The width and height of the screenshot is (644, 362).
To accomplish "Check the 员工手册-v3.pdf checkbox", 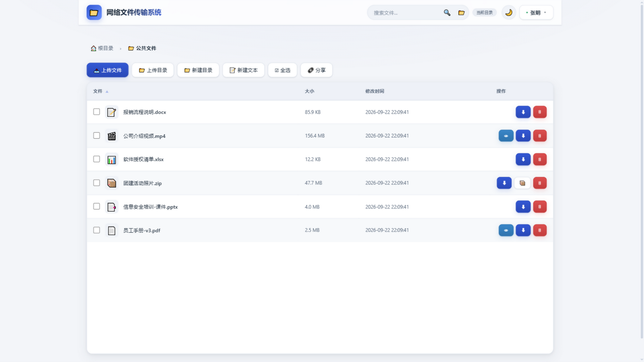I will 97,230.
